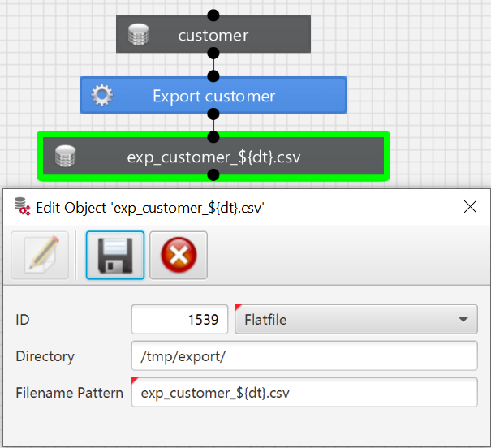The height and width of the screenshot is (448, 491).
Task: Click the Edit Object dialog title text
Action: [x=150, y=207]
